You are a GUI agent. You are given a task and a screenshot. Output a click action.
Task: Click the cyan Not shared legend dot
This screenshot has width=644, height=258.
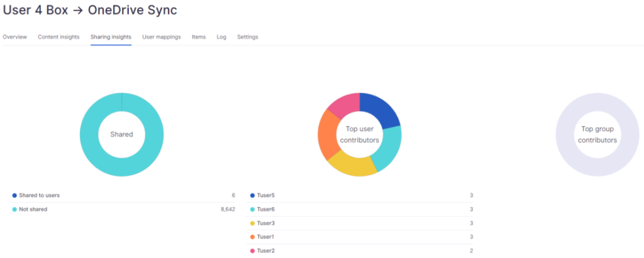click(x=14, y=210)
